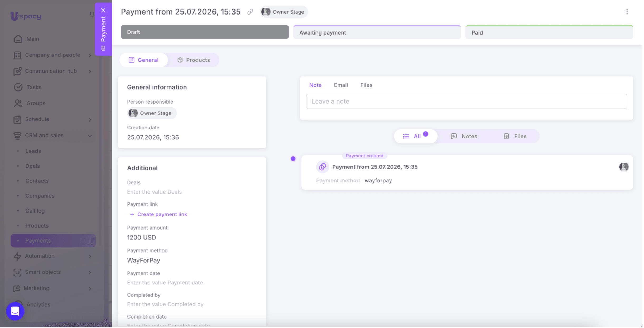Select Payments in CRM menu
Viewport: 644px width, 328px height.
(53, 241)
